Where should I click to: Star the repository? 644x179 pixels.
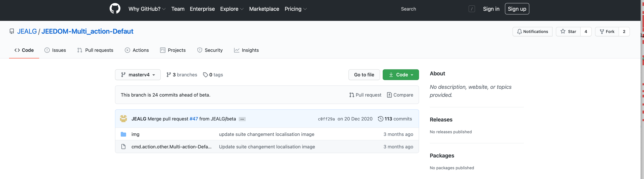coord(568,31)
